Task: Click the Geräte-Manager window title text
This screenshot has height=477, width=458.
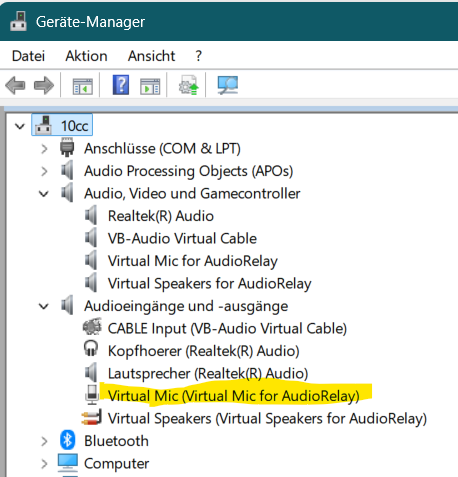Action: click(90, 22)
